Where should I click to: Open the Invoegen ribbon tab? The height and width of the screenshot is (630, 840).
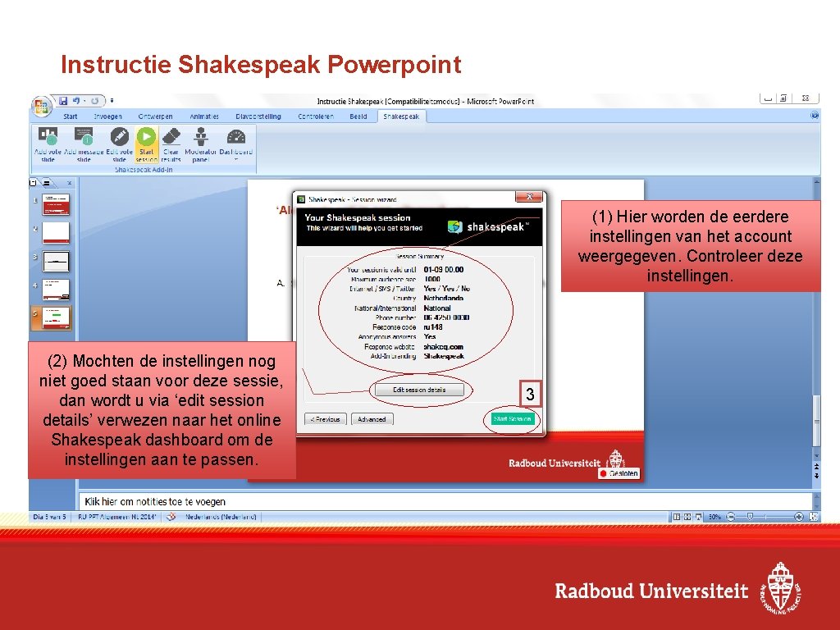(x=107, y=116)
